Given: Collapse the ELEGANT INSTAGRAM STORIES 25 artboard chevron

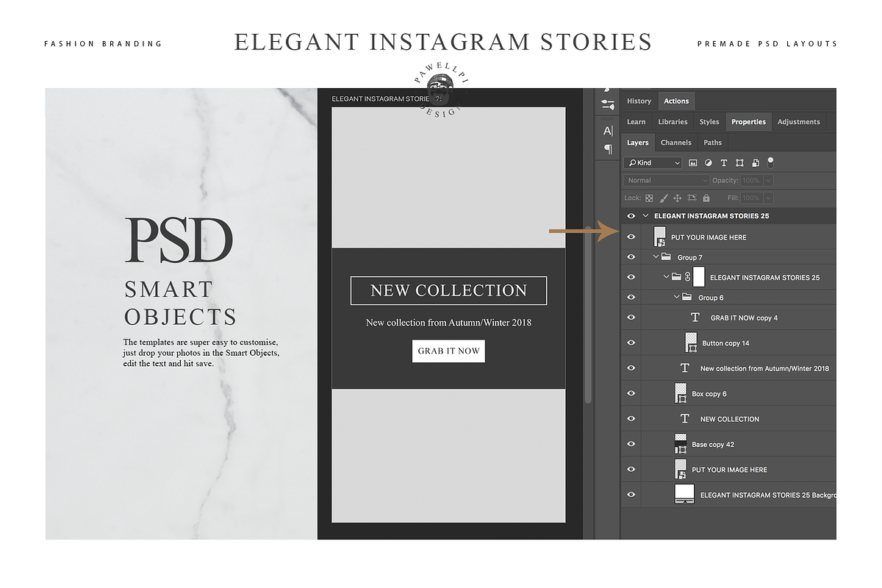Looking at the screenshot, I should [x=645, y=216].
